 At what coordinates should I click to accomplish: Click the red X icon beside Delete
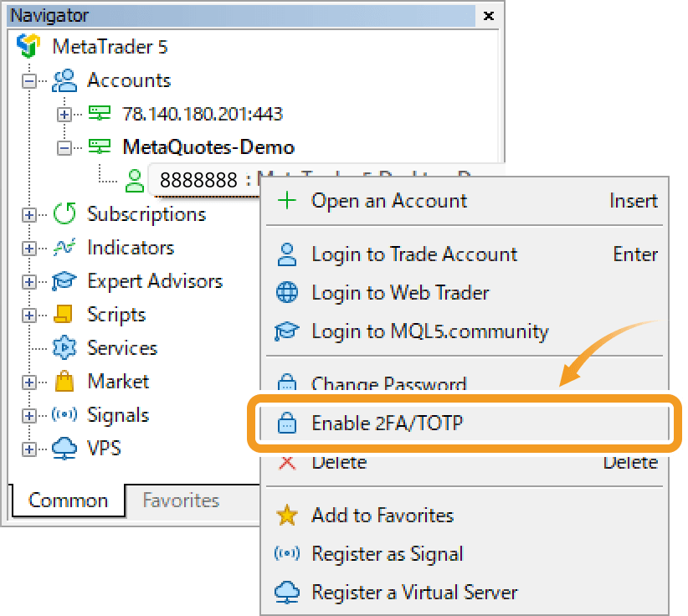click(287, 463)
